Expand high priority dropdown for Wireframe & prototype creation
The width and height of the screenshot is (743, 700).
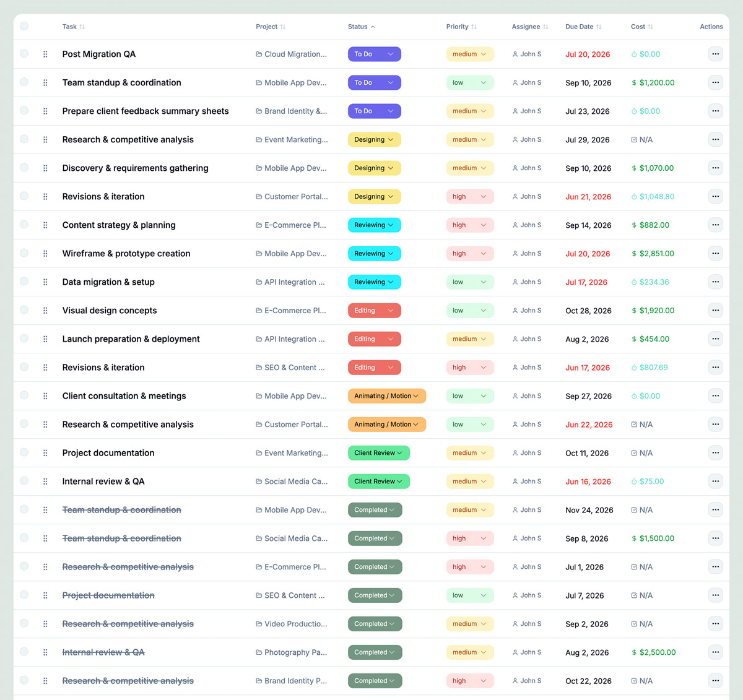470,254
